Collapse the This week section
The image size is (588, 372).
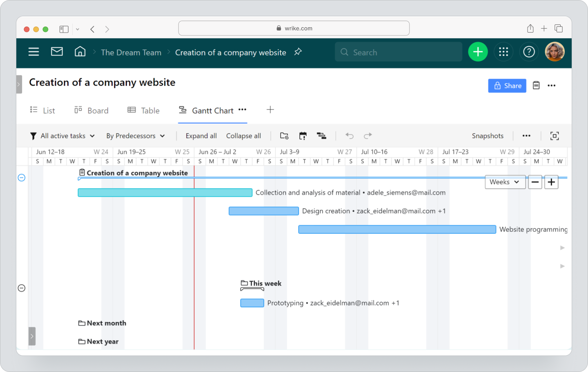(x=22, y=288)
